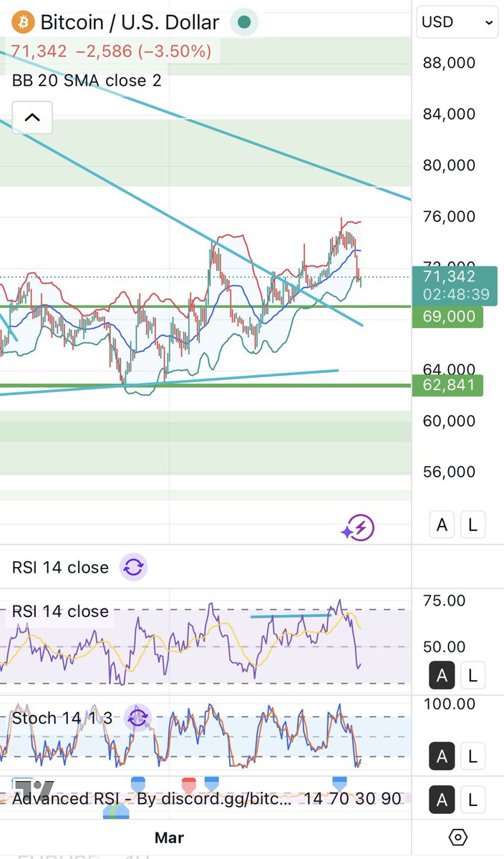Toggle auto scale A in RSI pane
The width and height of the screenshot is (504, 859).
coord(442,675)
